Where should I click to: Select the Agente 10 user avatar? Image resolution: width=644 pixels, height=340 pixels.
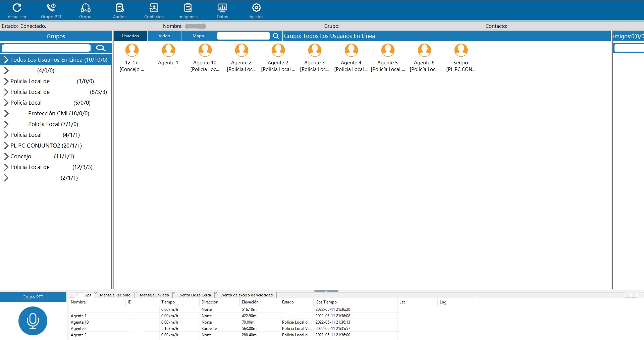(205, 50)
